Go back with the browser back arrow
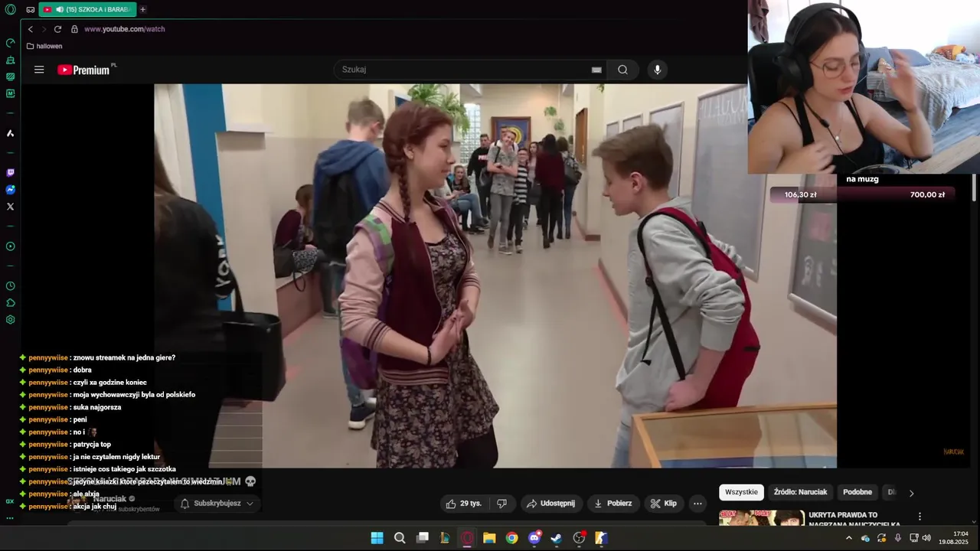This screenshot has width=980, height=551. pos(30,29)
